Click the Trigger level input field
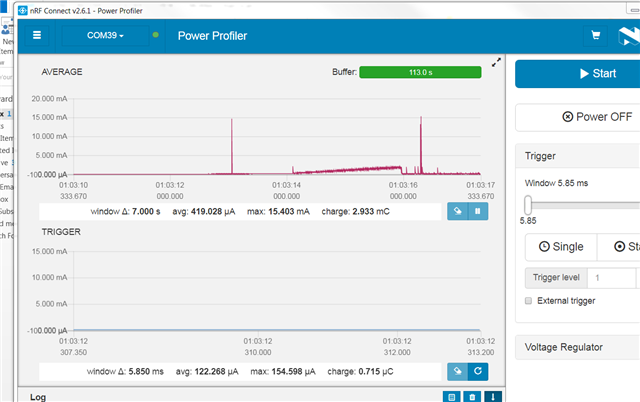The image size is (640, 402). 611,278
